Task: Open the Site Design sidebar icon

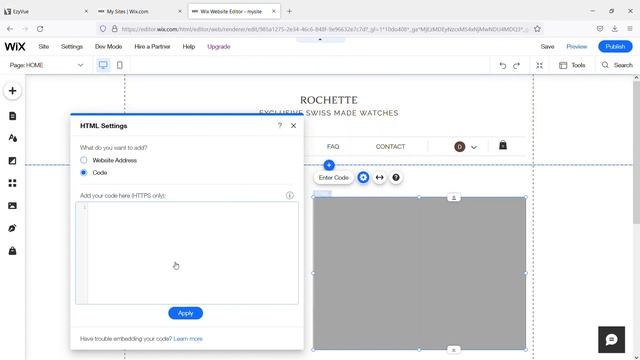Action: (x=12, y=138)
